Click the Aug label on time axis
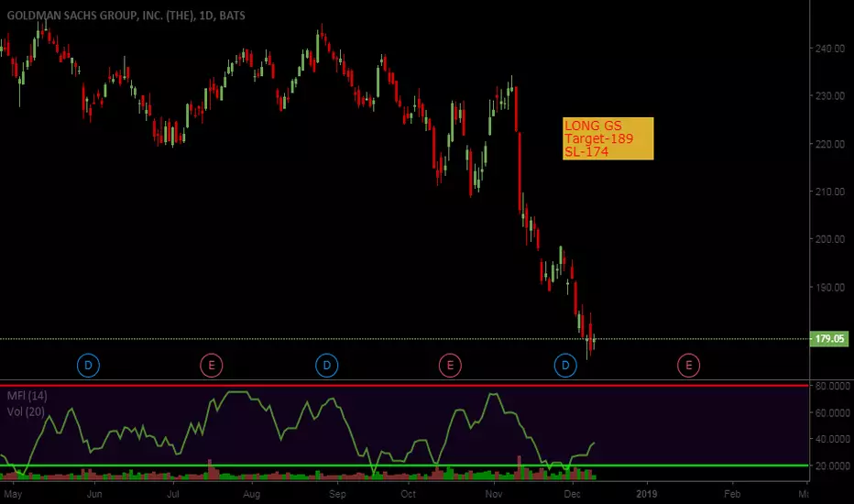This screenshot has width=854, height=504. 251,494
